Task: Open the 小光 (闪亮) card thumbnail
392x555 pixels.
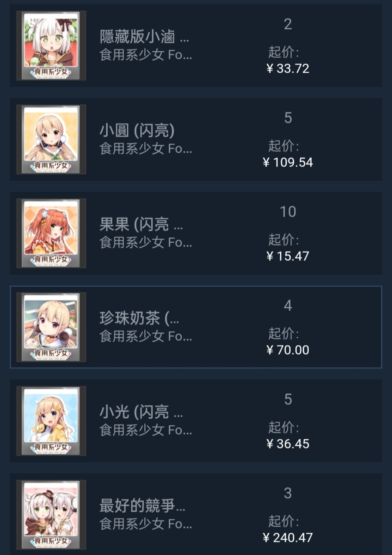Action: click(51, 421)
